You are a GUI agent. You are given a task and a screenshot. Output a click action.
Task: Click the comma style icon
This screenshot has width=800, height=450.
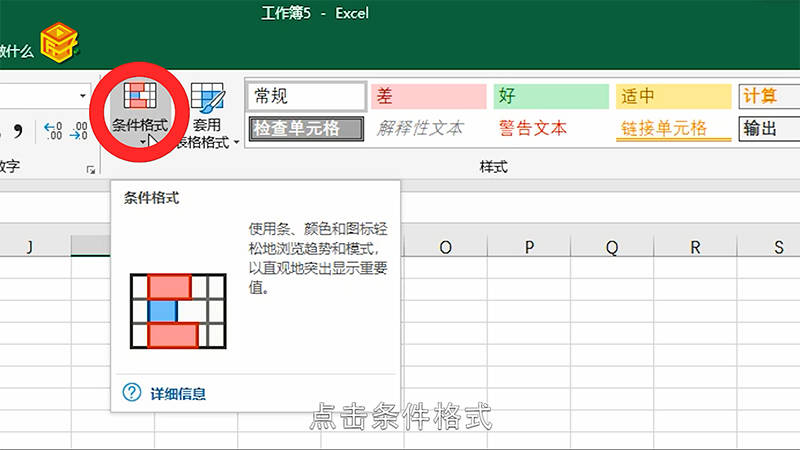click(x=19, y=130)
